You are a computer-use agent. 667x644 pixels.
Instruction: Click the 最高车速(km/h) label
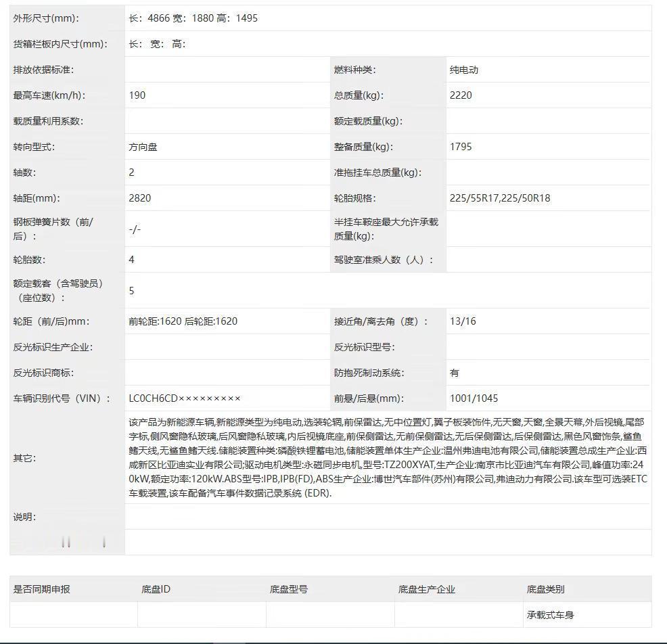point(49,95)
